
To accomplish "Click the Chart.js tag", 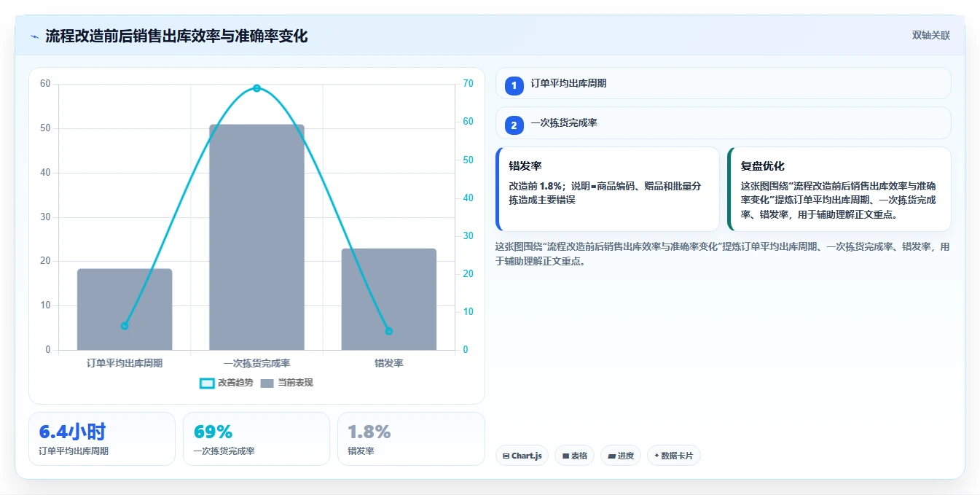I will [x=522, y=456].
